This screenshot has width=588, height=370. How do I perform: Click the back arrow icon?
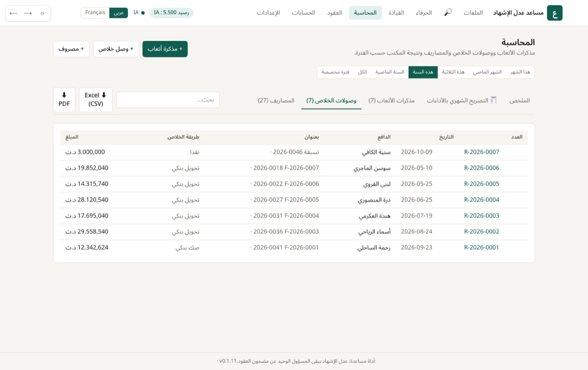tap(13, 13)
